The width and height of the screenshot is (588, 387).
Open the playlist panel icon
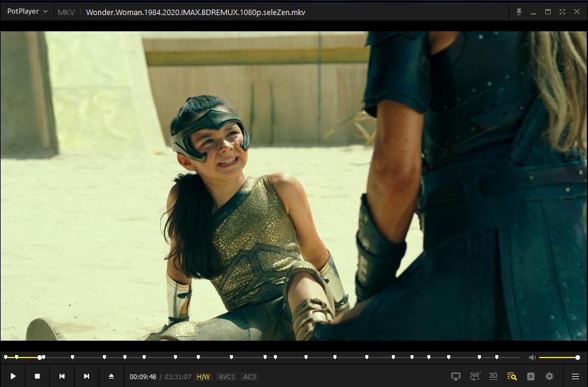530,376
